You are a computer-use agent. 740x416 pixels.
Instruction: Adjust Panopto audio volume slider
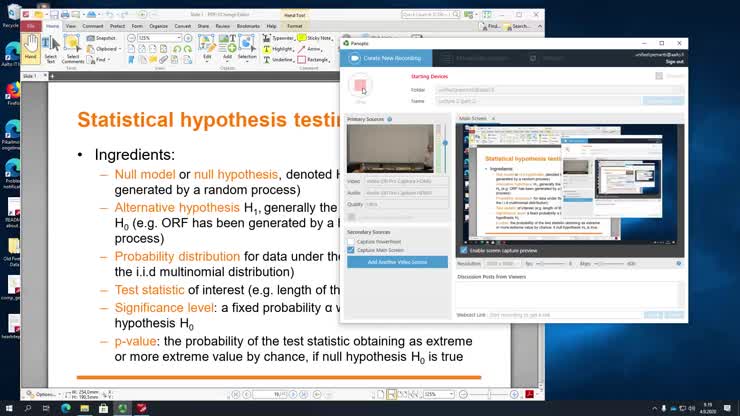(x=445, y=143)
